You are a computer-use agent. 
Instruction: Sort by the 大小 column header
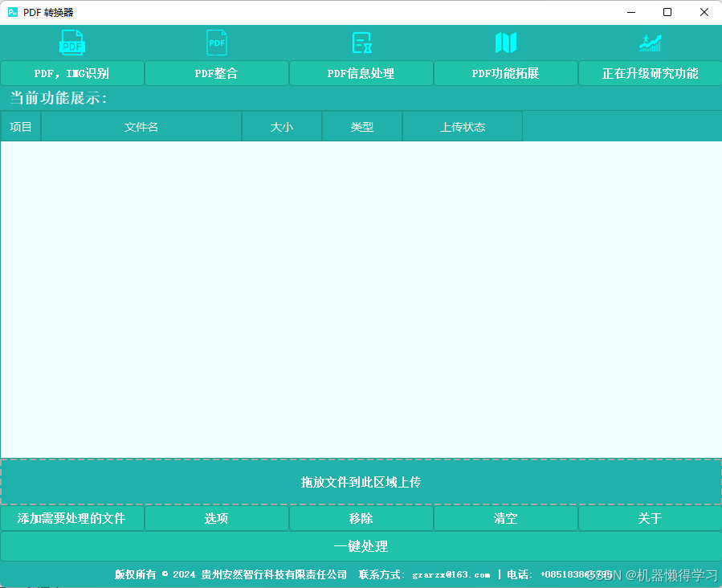pyautogui.click(x=282, y=127)
